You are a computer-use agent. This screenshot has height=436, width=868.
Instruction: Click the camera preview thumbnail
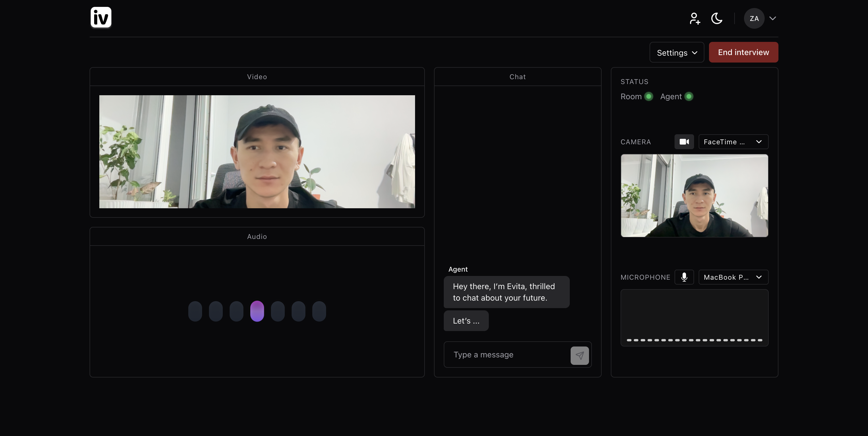click(x=694, y=196)
